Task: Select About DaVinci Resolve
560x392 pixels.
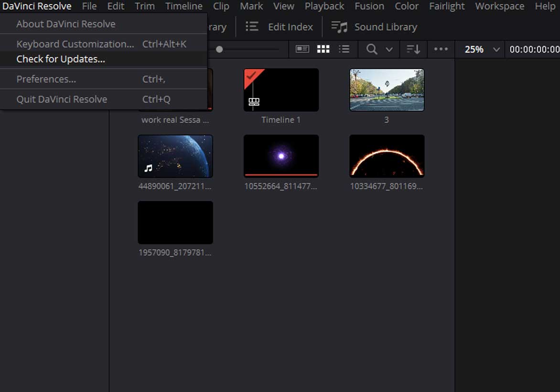Action: 104,24
